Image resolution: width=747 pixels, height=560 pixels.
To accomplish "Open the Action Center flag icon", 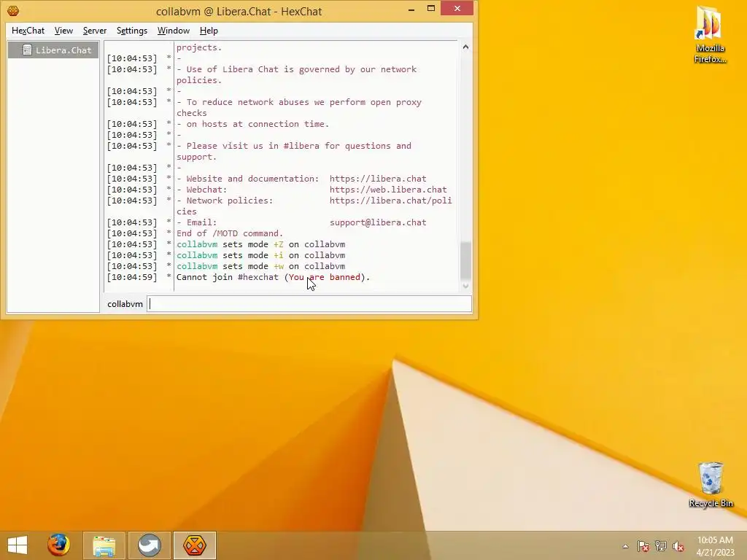I will point(643,546).
